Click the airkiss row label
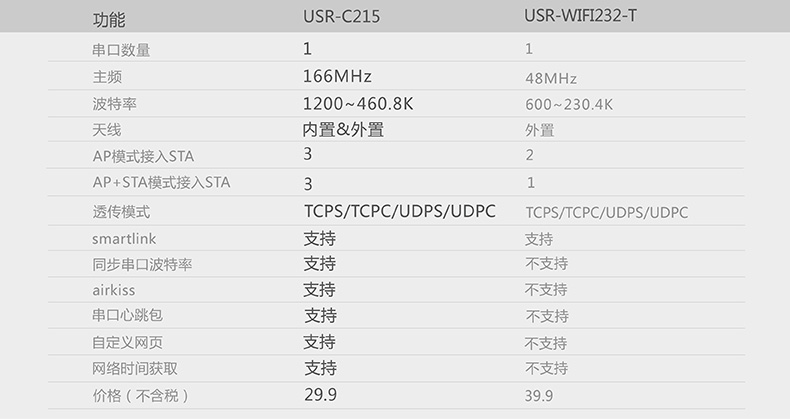This screenshot has height=419, width=790. [x=112, y=290]
